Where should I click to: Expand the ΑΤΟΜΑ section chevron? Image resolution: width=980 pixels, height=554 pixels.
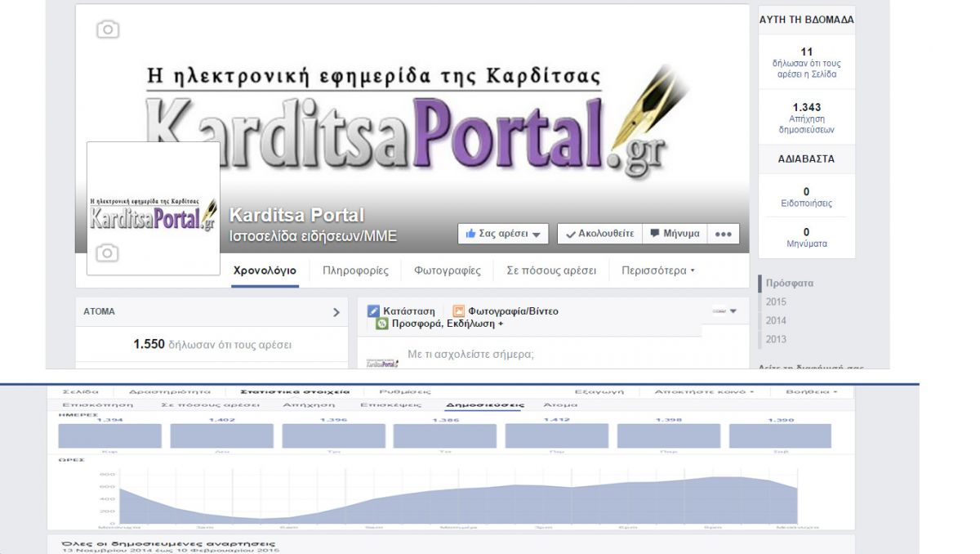pyautogui.click(x=336, y=311)
